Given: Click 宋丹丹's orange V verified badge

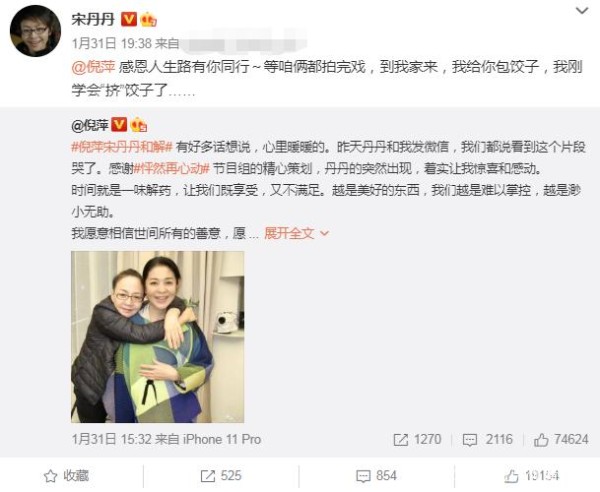Looking at the screenshot, I should tap(129, 19).
